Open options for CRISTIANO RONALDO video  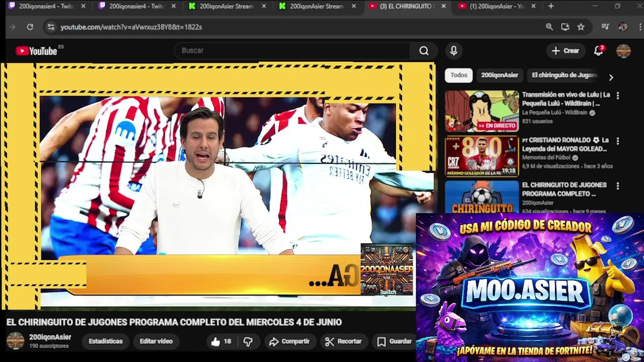pos(618,141)
